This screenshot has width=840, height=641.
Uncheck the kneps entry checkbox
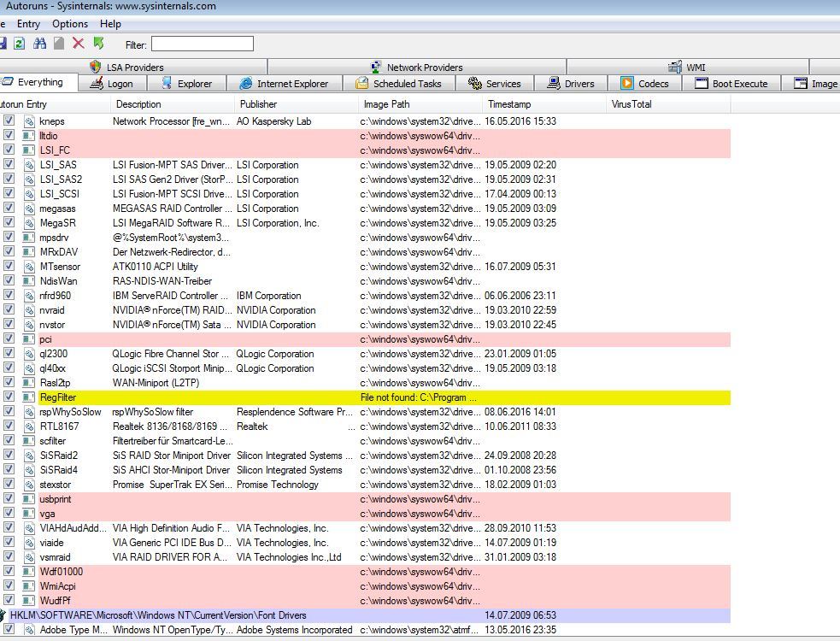click(9, 121)
